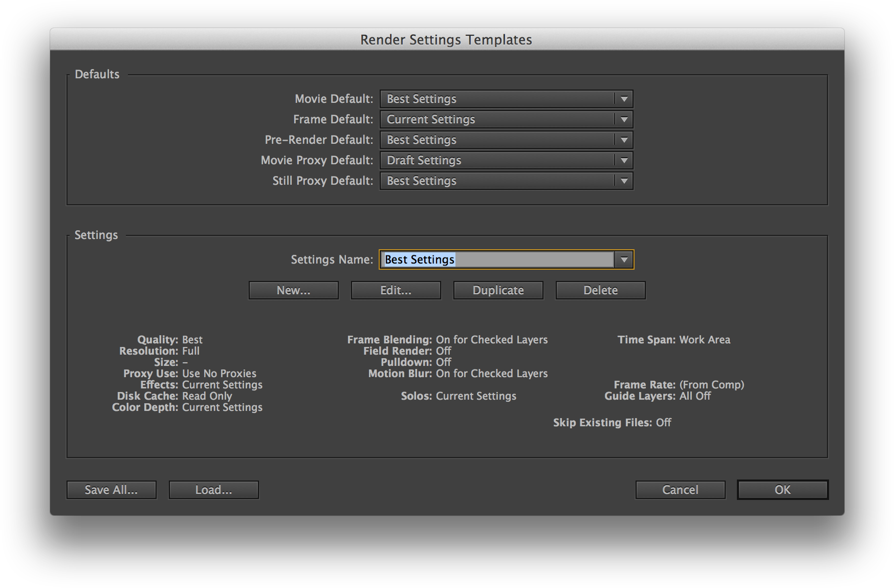Click the arrow icon on Pre-Render Default dropdown
Viewport: 894px width, 588px height.
[624, 140]
